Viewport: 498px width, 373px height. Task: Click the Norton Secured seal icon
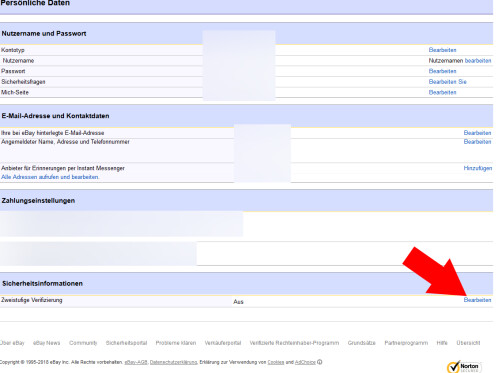(x=465, y=367)
